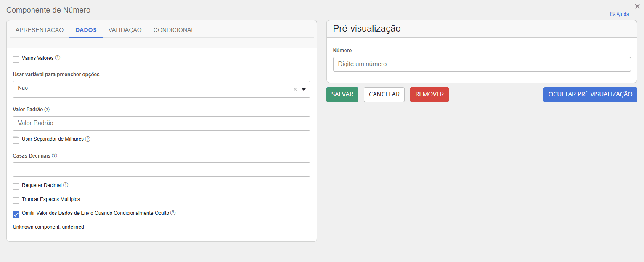This screenshot has width=644, height=262.
Task: Switch to the Apresentação tab
Action: click(x=40, y=30)
